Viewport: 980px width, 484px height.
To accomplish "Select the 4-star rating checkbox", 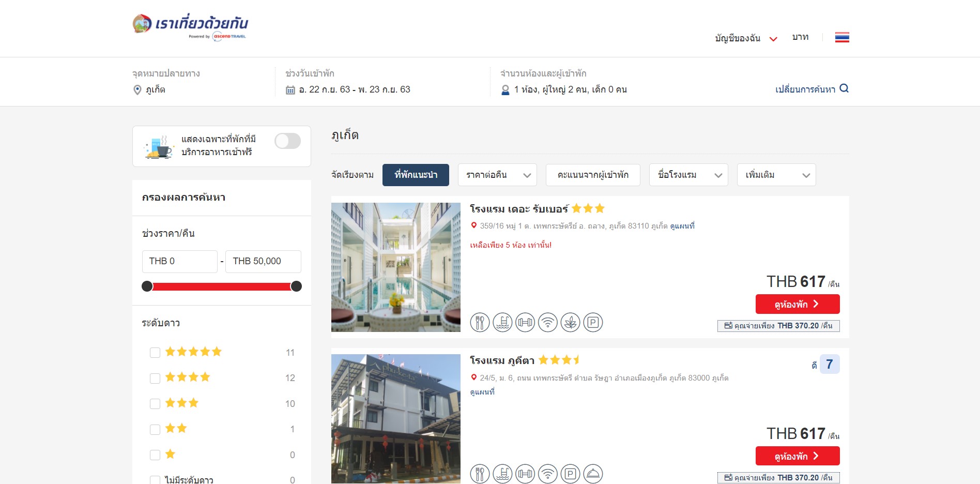I will (155, 378).
